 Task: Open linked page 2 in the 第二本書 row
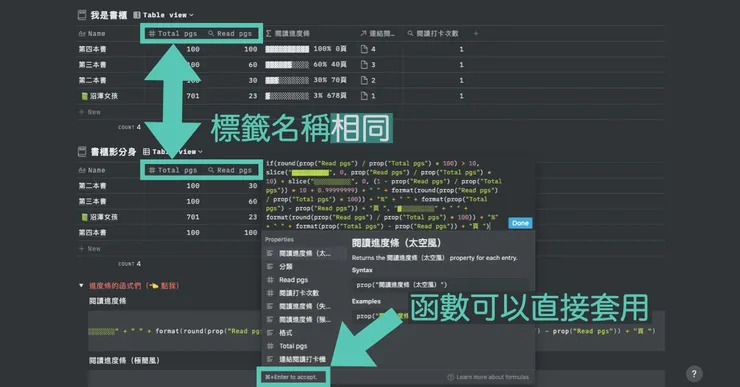[368, 80]
